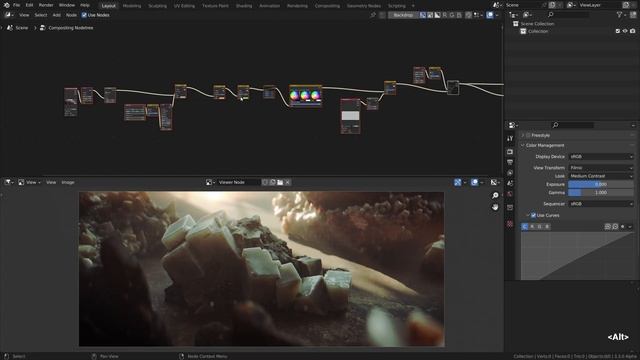This screenshot has height=360, width=640.
Task: Click the Viewer Node image name field
Action: (239, 182)
